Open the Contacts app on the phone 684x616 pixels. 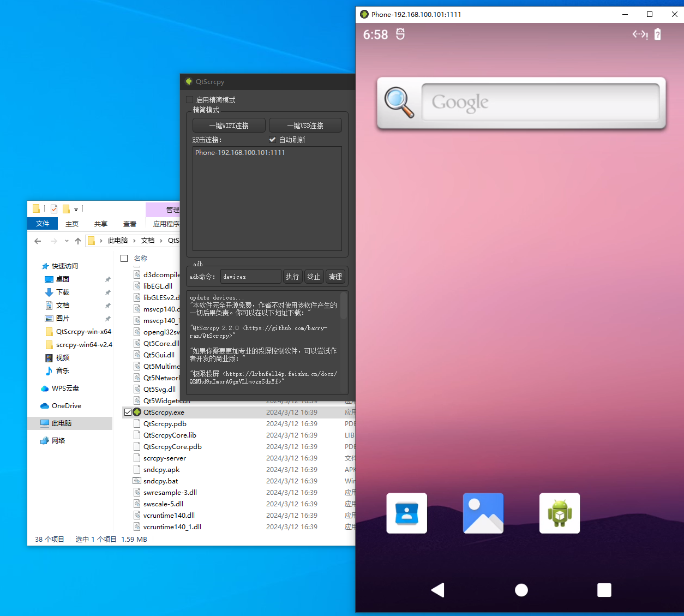pyautogui.click(x=406, y=513)
